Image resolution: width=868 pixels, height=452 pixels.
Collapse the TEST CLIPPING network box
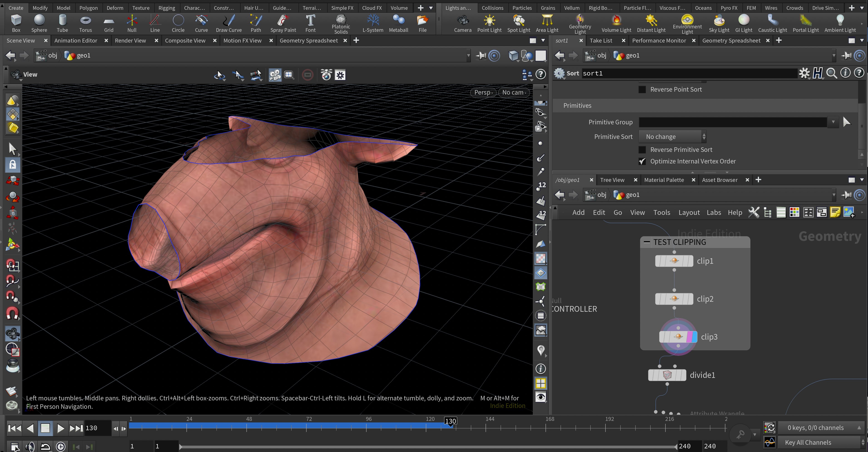point(647,242)
